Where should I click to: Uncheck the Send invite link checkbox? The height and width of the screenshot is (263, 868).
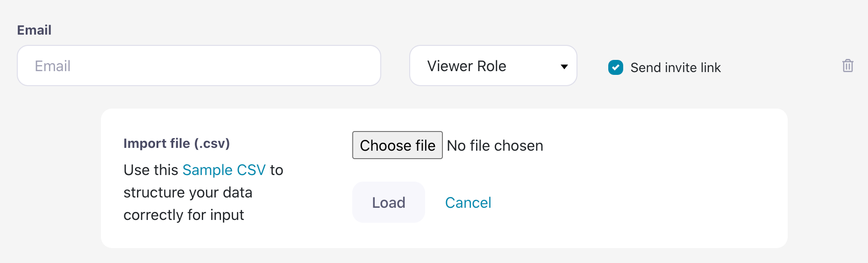[x=615, y=67]
